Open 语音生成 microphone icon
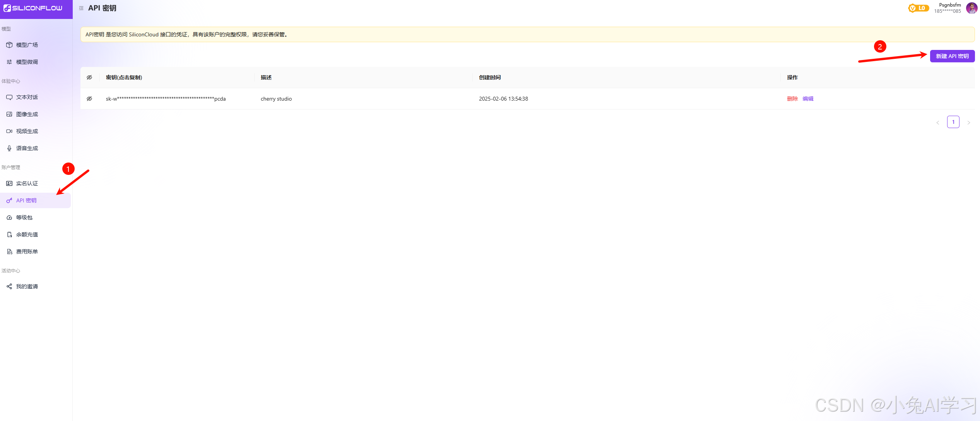The image size is (980, 421). tap(9, 148)
